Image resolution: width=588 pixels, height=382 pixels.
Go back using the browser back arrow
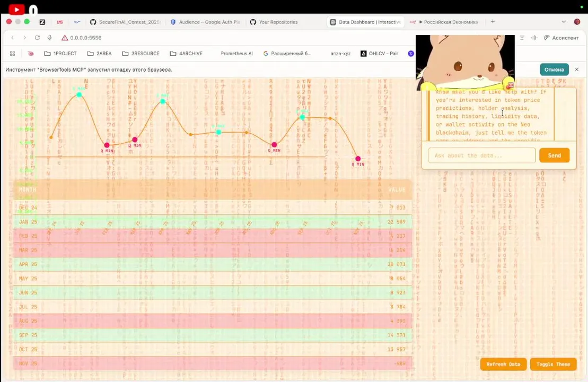12,38
